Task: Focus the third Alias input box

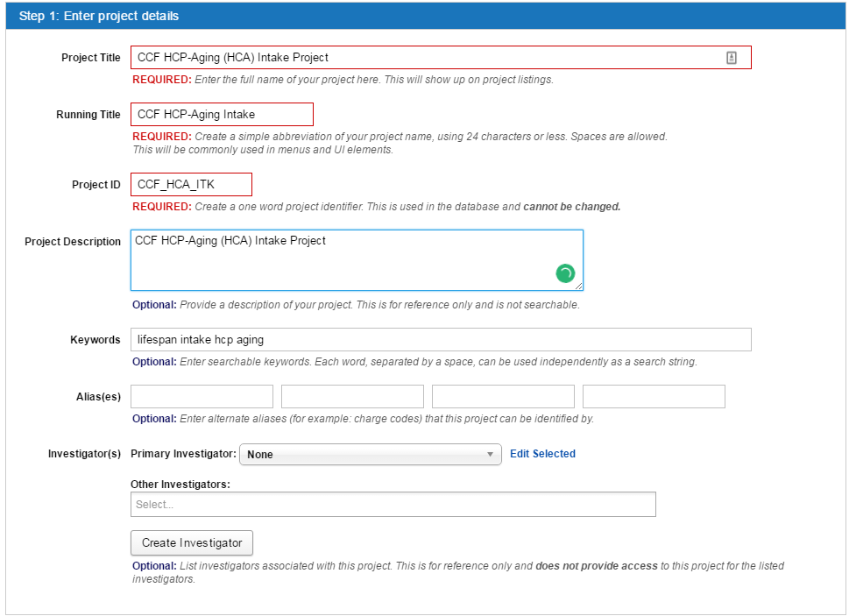Action: coord(503,396)
